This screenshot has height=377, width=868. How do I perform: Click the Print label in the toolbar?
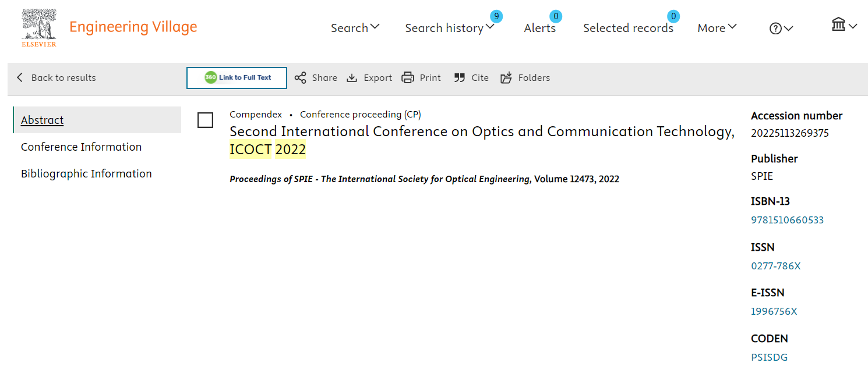[x=431, y=78]
